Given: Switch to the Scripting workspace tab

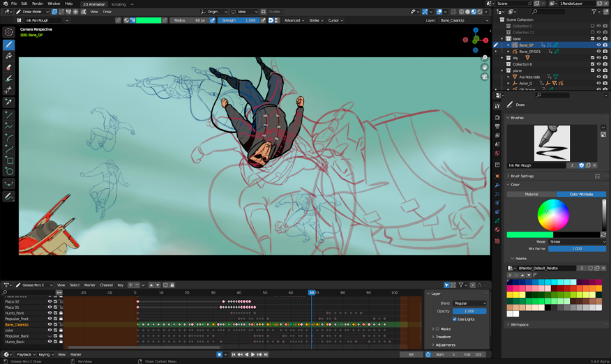Looking at the screenshot, I should tap(119, 4).
